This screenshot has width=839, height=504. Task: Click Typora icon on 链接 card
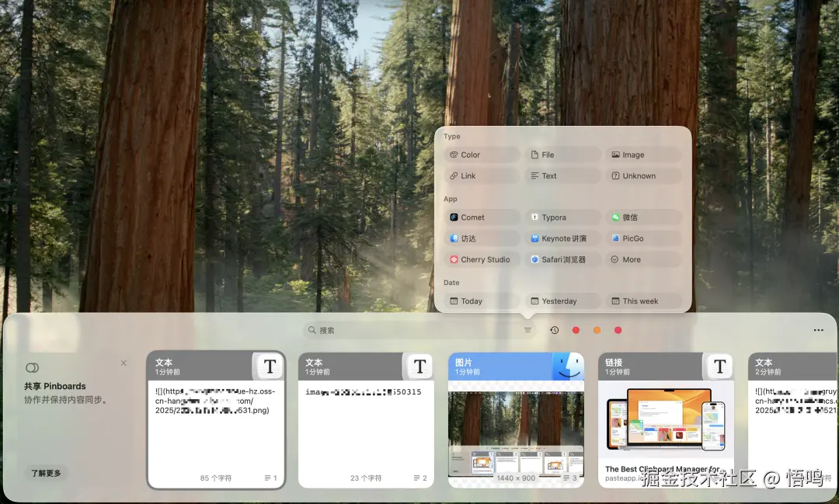[719, 367]
